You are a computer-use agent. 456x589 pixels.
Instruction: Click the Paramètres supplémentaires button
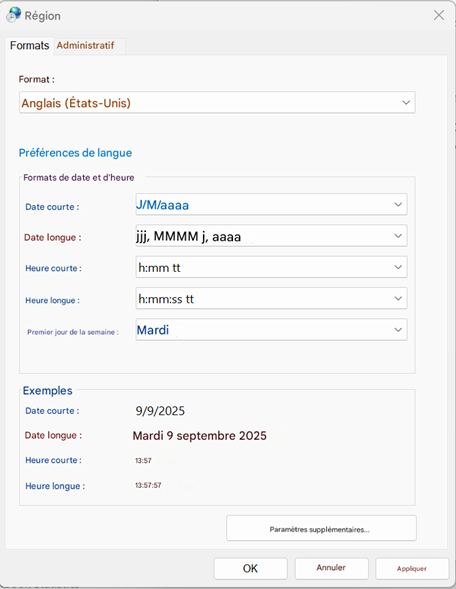pos(321,529)
